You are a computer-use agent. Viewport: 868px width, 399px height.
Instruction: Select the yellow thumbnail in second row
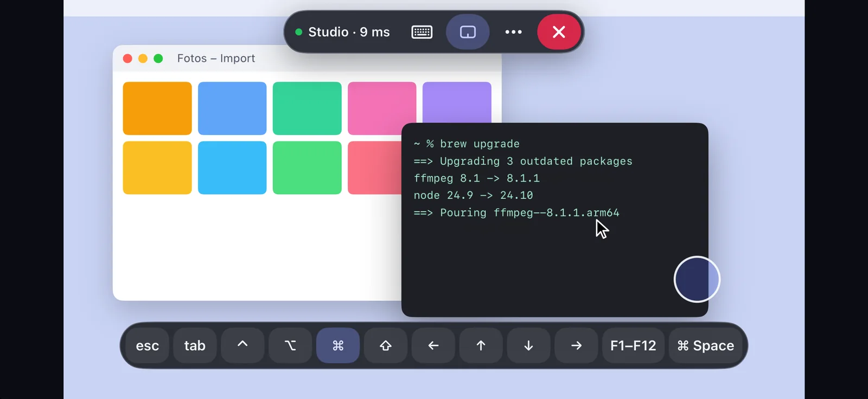157,168
